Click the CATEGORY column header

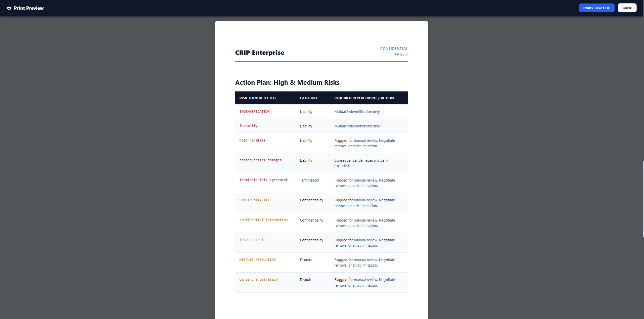tap(308, 98)
